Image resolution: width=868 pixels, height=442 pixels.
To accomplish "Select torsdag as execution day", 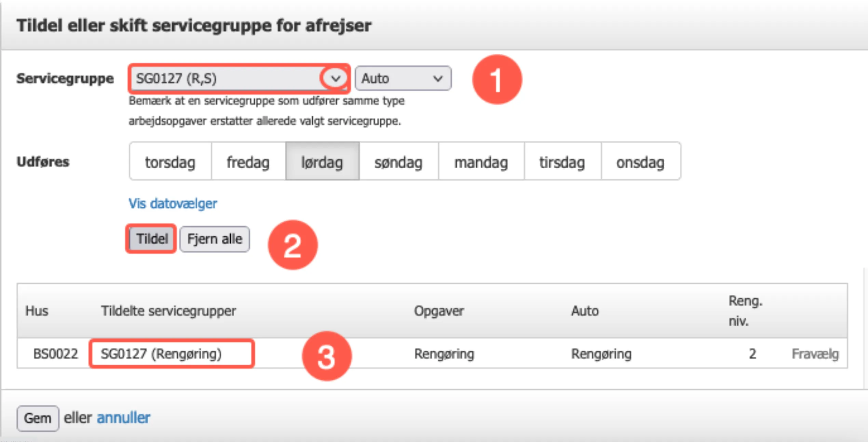I will 170,161.
